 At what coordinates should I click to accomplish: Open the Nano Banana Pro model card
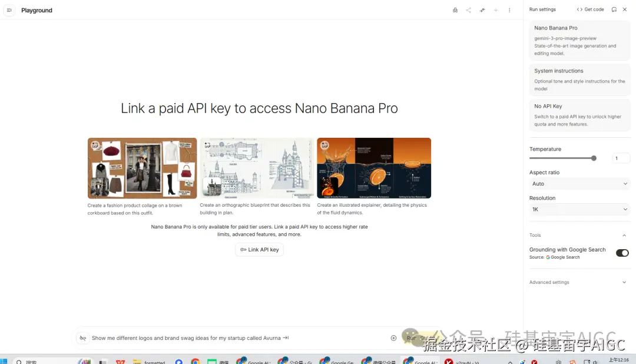[x=579, y=40]
